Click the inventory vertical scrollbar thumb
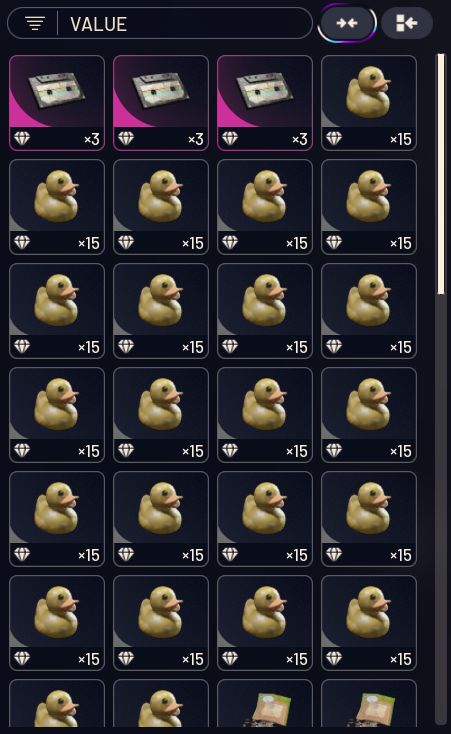 (x=440, y=174)
